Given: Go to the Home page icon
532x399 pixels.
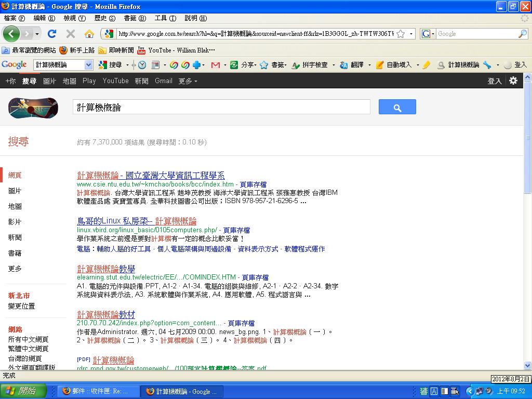Looking at the screenshot, I should tap(89, 34).
